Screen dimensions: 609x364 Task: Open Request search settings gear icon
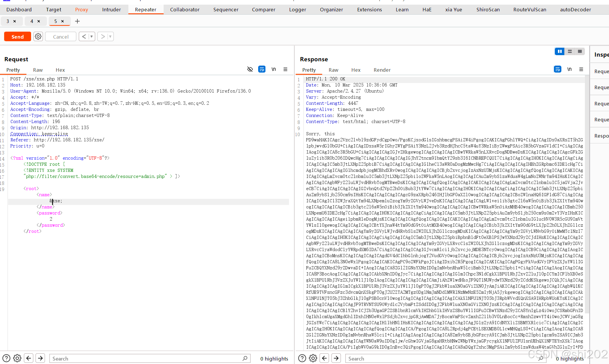[17, 358]
